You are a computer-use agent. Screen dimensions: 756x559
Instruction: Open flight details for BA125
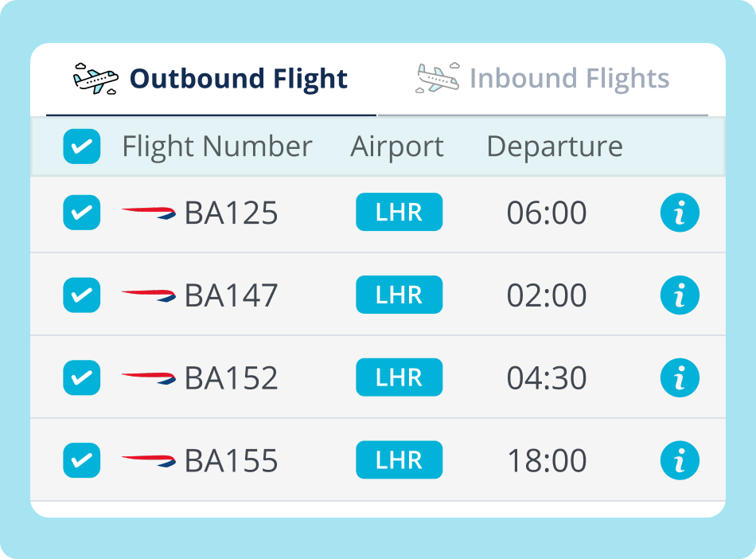point(680,213)
